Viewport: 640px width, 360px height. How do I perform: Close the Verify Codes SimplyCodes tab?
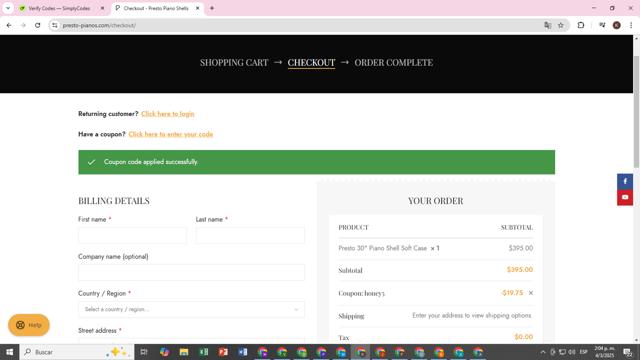(x=102, y=8)
